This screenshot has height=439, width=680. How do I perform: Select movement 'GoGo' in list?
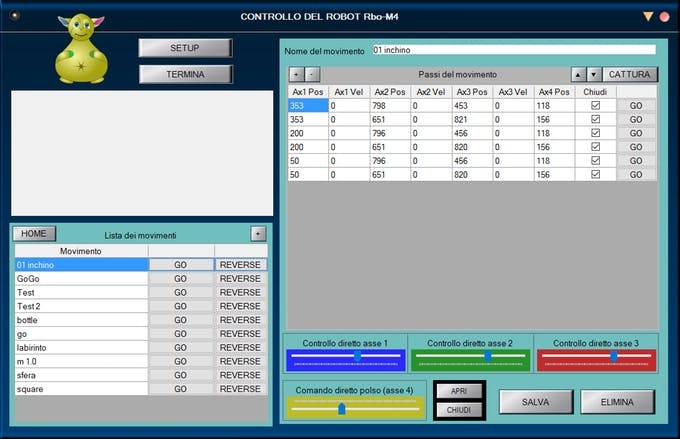pos(82,278)
